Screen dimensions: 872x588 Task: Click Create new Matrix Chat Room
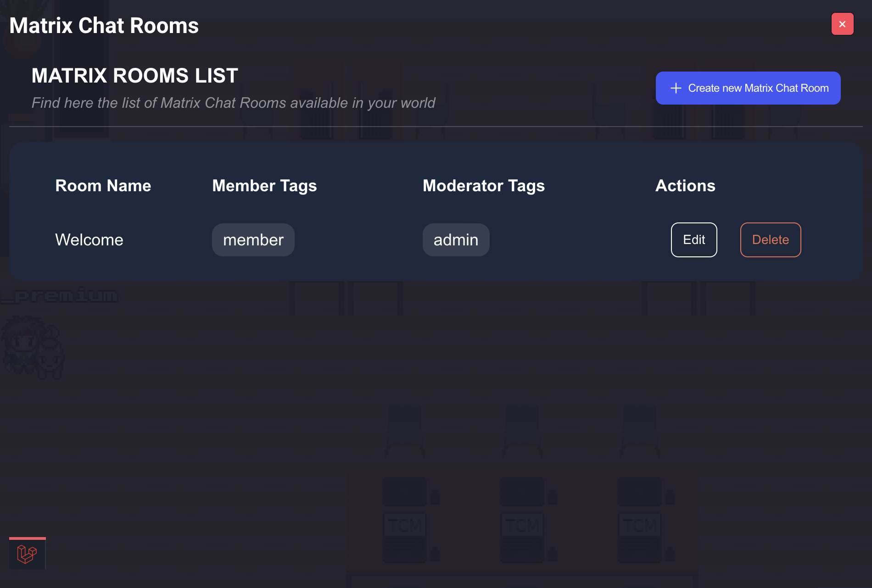pos(748,88)
